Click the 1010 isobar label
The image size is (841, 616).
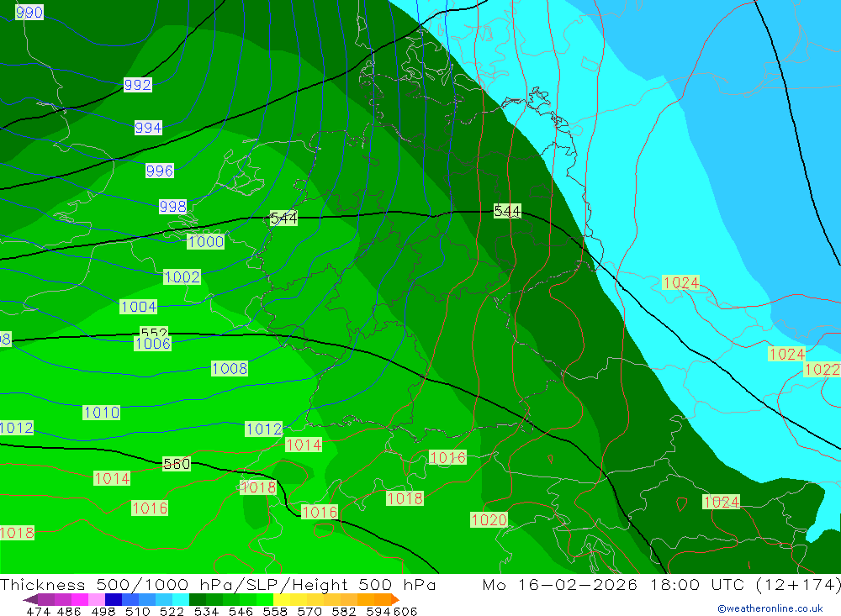click(102, 413)
